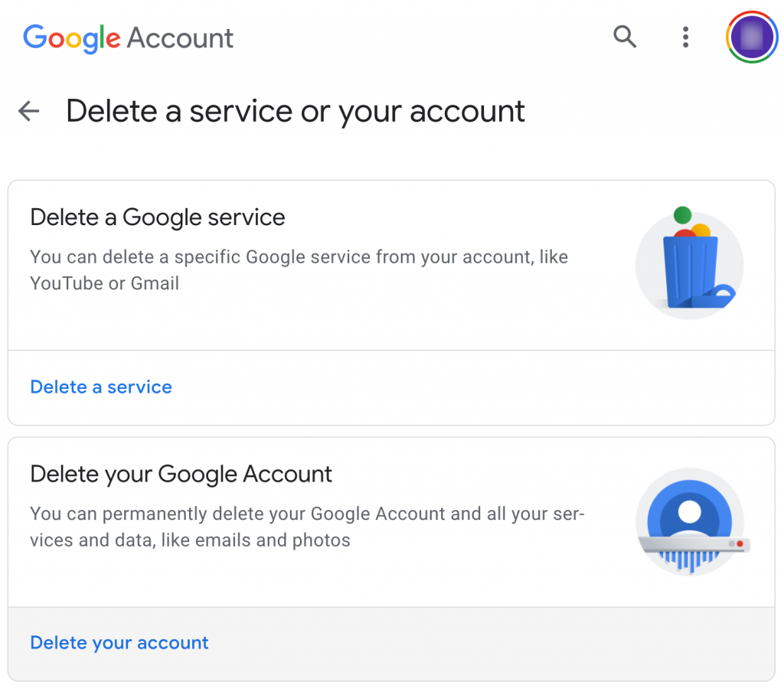
Task: Click the red indicator dot on shredder
Action: click(740, 544)
